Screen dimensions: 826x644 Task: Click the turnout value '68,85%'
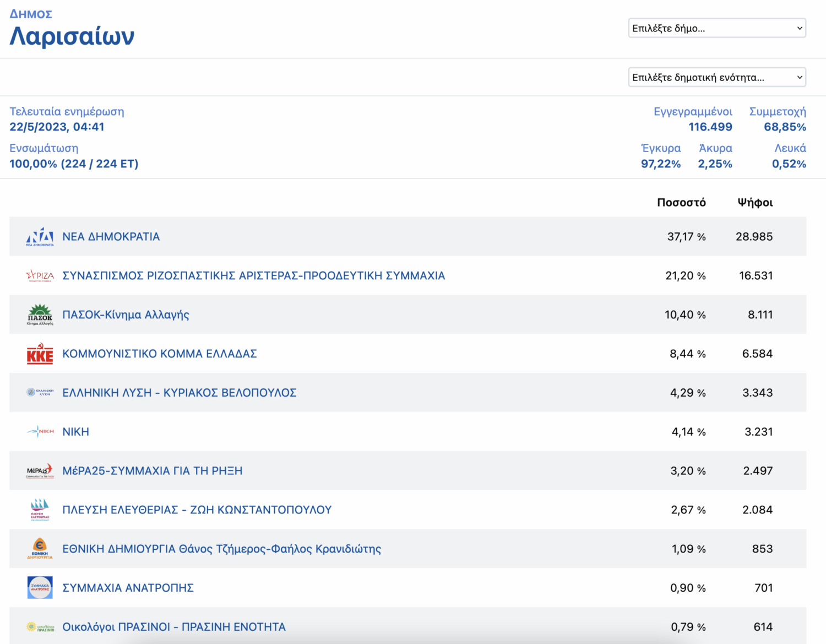(785, 127)
